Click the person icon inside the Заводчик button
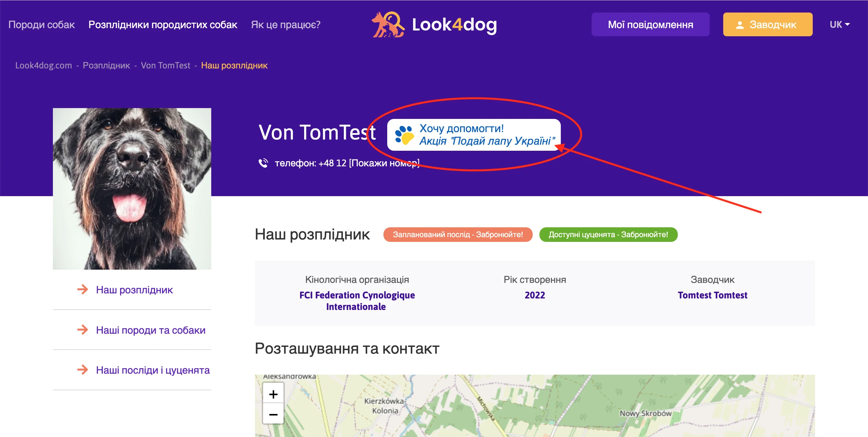This screenshot has height=437, width=868. [739, 24]
